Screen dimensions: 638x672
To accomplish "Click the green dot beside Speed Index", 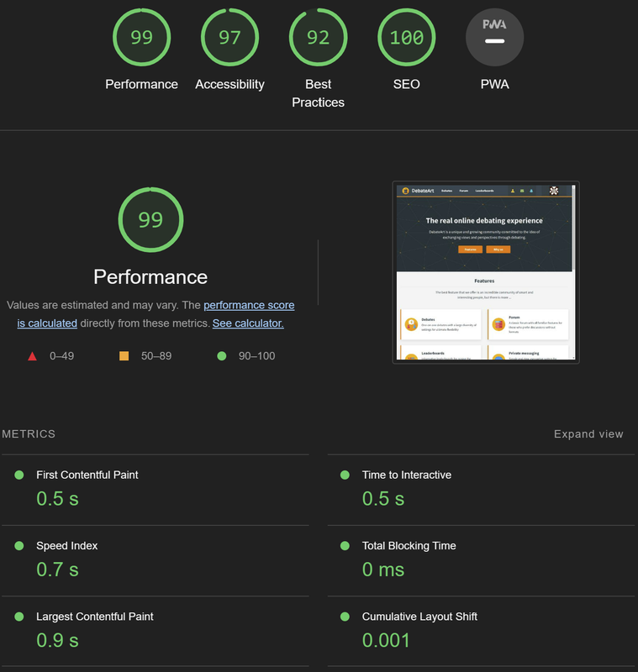I will click(x=19, y=545).
